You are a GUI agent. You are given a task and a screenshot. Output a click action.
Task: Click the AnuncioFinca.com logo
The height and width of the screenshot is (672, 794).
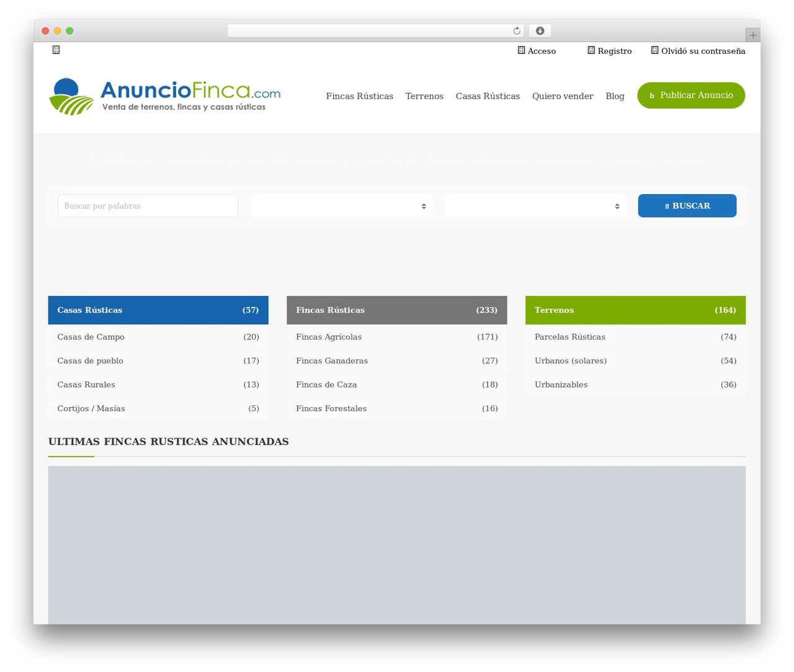tap(164, 97)
